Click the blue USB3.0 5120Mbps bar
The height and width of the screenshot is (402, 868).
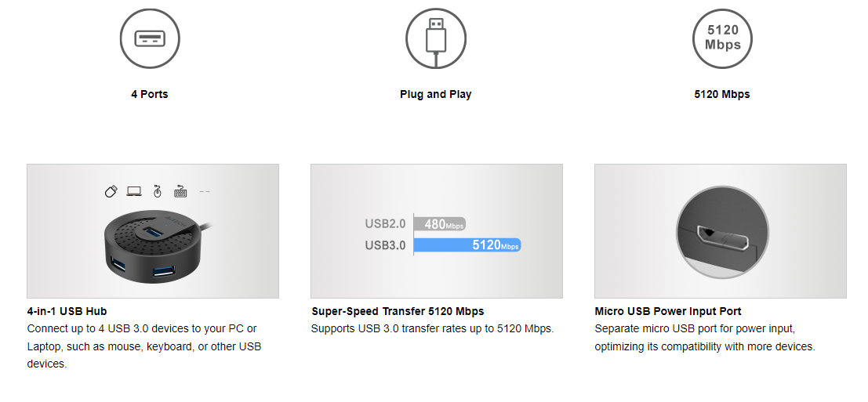click(x=467, y=245)
